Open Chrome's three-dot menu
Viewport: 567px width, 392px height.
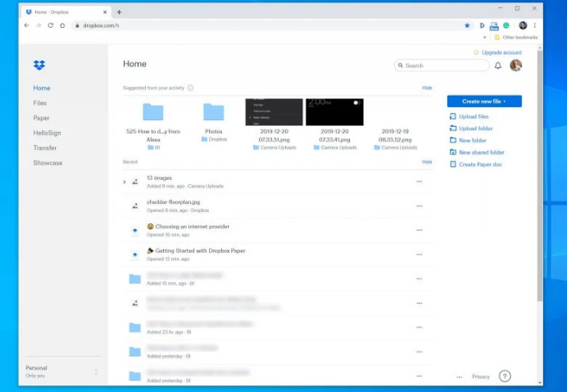(534, 25)
